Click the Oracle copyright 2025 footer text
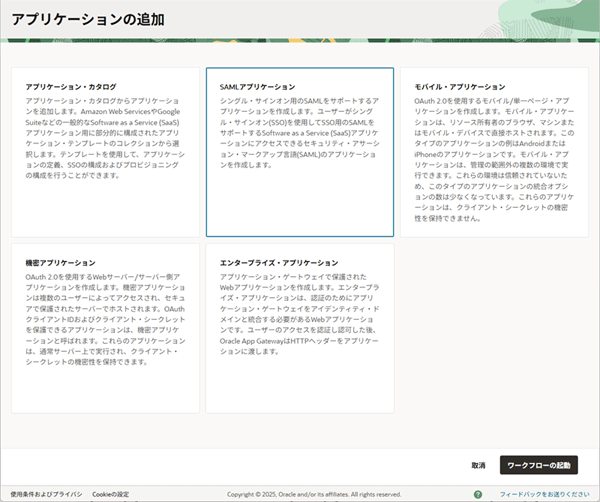 (x=315, y=494)
